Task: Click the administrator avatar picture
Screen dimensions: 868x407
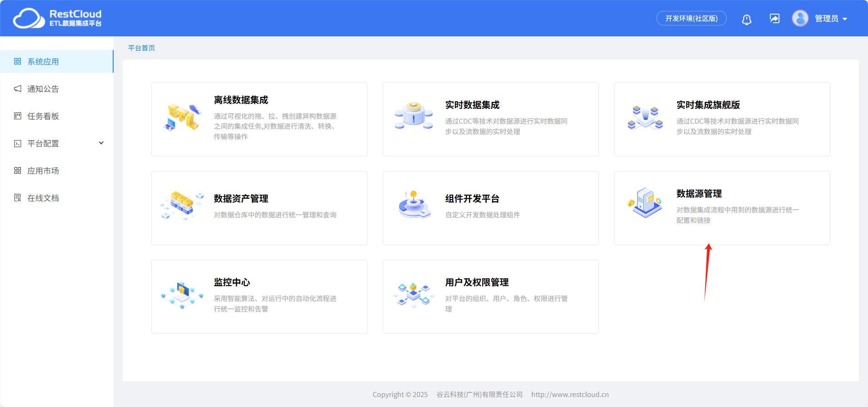Action: coord(800,18)
